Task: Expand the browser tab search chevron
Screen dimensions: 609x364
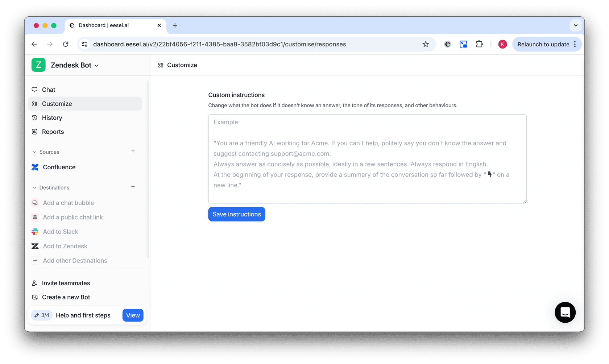Action: point(575,25)
